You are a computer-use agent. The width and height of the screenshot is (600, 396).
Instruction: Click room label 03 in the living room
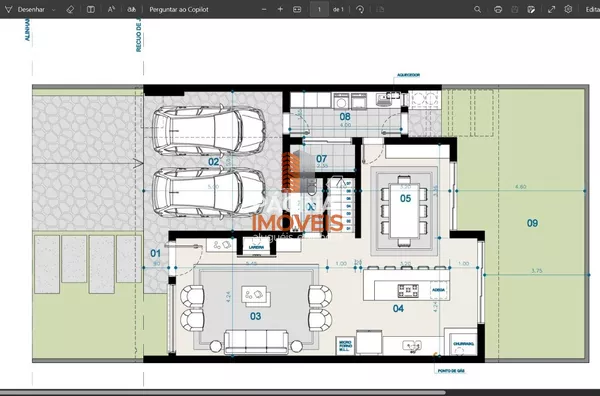tap(255, 316)
